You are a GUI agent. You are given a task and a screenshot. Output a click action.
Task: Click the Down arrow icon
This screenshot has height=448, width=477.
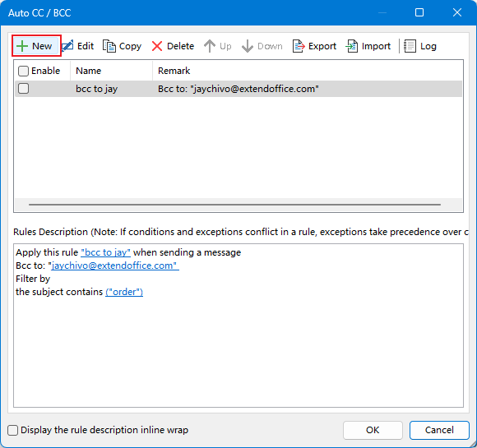248,46
